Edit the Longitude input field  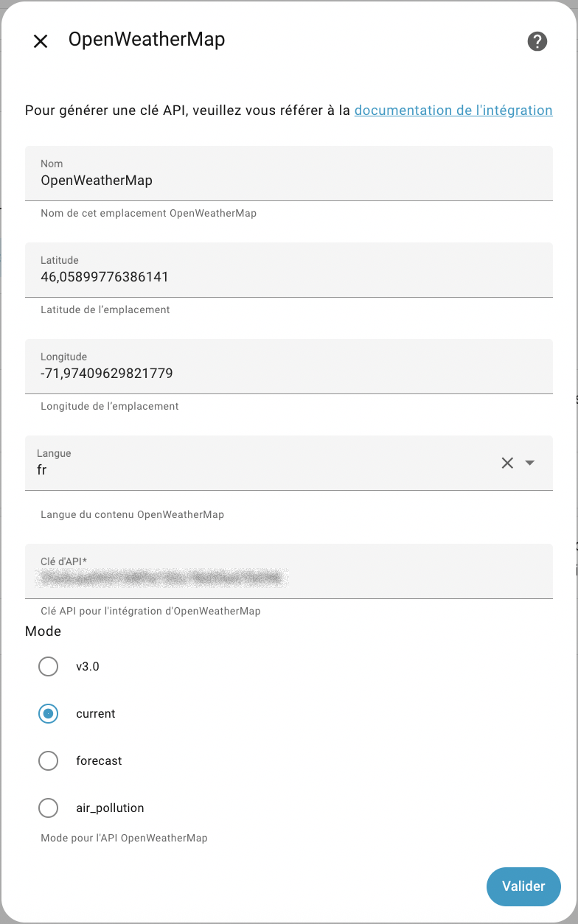[289, 366]
